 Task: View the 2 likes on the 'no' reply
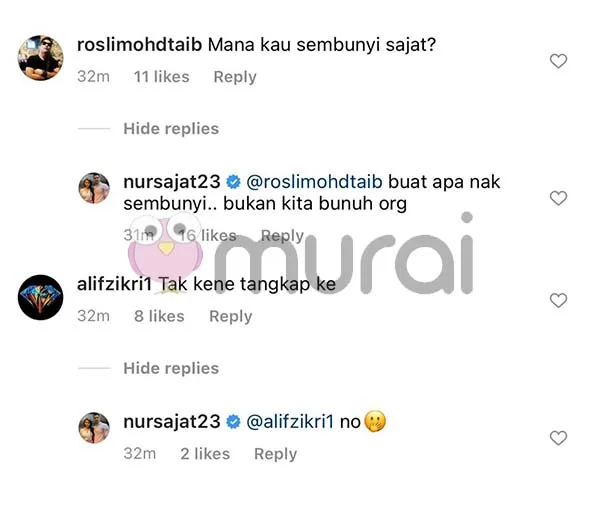click(x=205, y=454)
